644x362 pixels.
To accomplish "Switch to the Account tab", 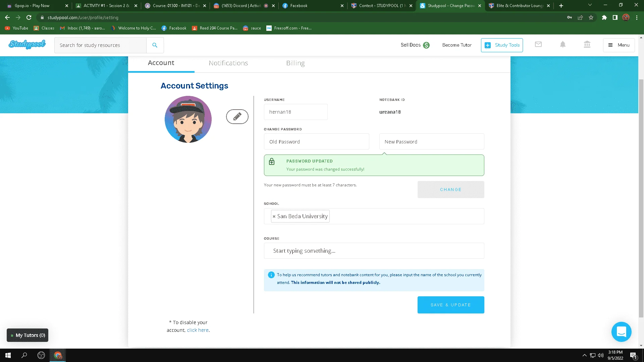I will tap(161, 63).
